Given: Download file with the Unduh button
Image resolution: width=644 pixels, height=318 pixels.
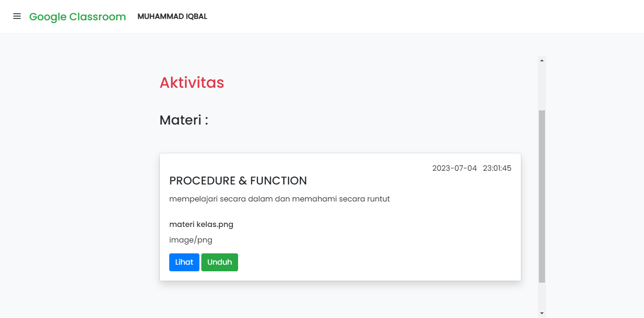Looking at the screenshot, I should pyautogui.click(x=219, y=262).
